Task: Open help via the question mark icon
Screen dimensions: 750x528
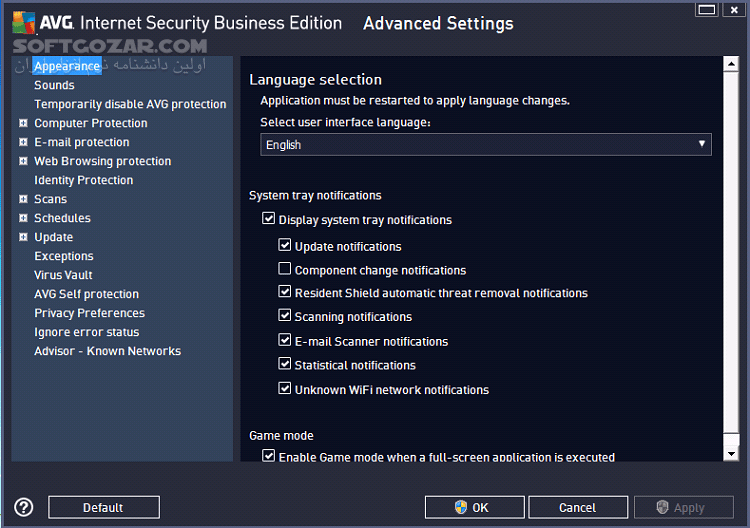Action: tap(23, 507)
